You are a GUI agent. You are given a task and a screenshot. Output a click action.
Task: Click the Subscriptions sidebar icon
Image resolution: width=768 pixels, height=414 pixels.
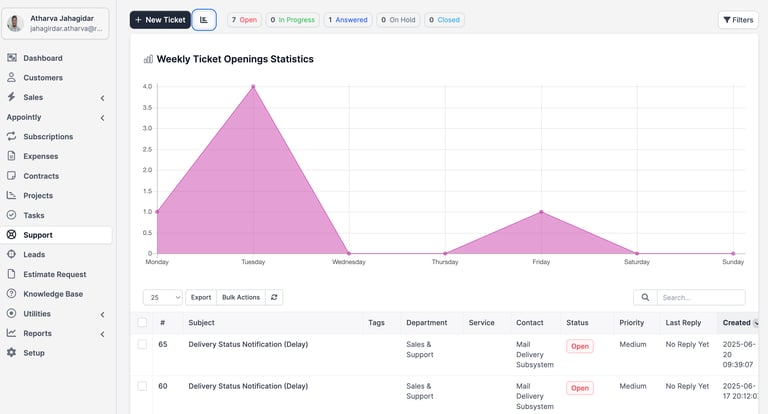coord(12,136)
